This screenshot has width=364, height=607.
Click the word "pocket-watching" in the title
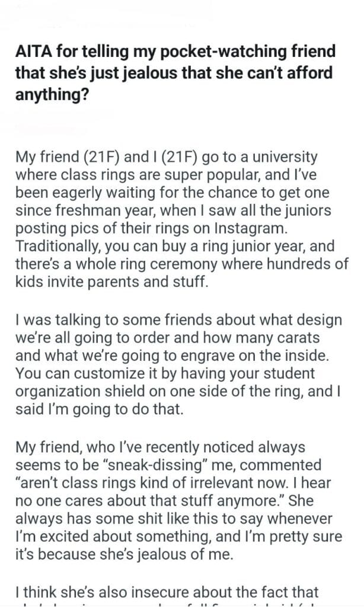(203, 52)
